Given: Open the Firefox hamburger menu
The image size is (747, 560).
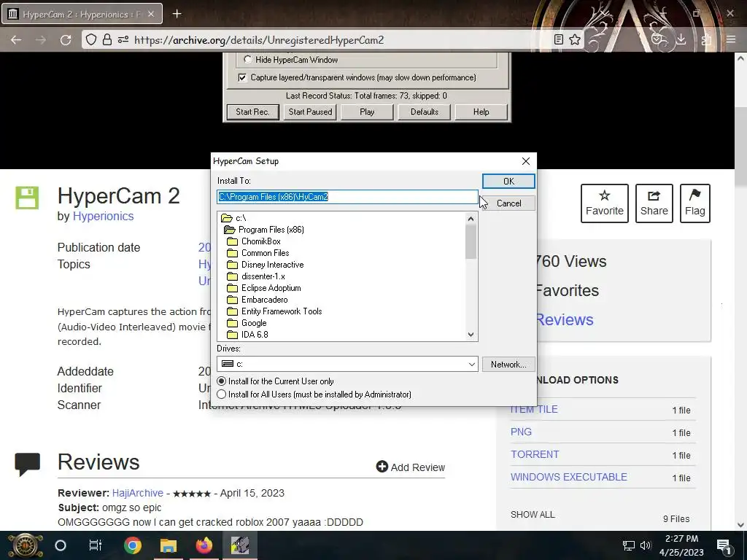Looking at the screenshot, I should point(731,39).
